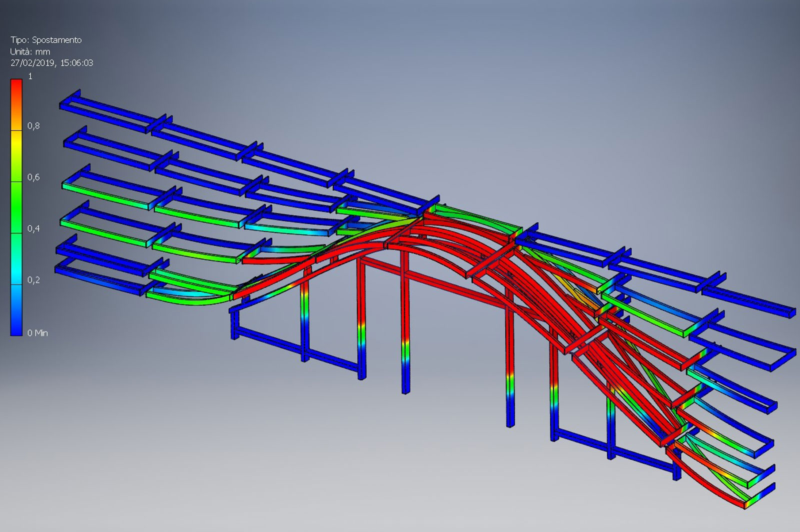This screenshot has height=532, width=800.
Task: Click the legend value '0,6'
Action: (x=33, y=177)
